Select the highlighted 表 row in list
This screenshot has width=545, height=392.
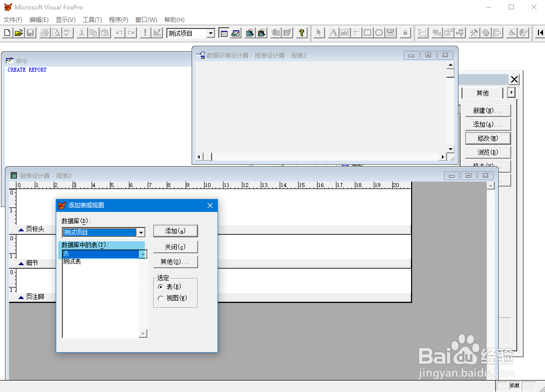(101, 254)
